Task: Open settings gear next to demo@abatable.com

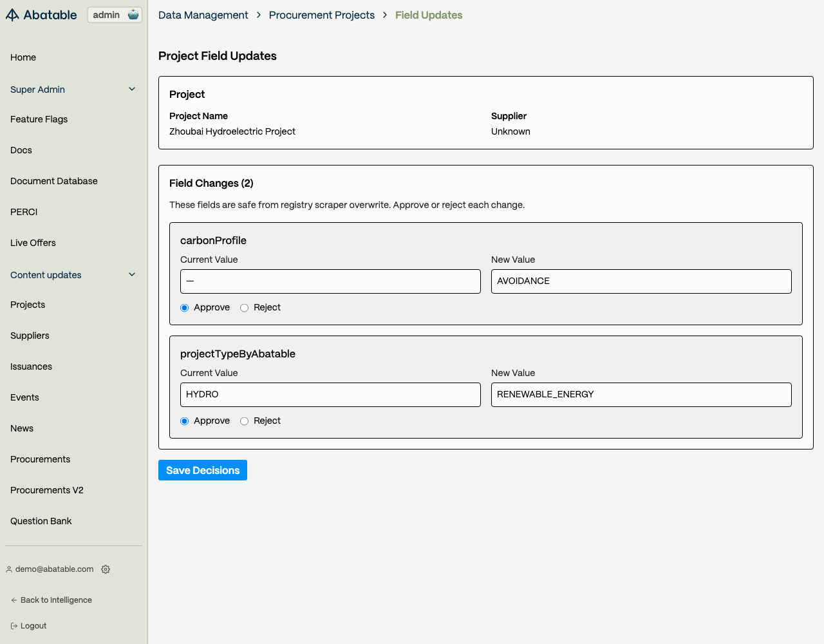Action: click(106, 569)
